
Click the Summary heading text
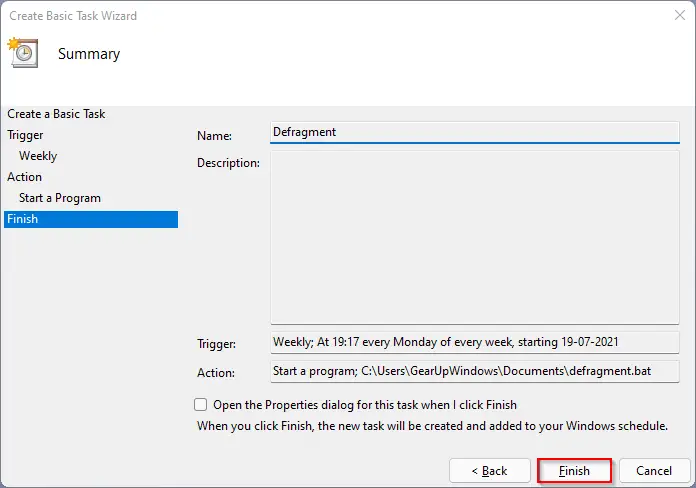point(89,54)
